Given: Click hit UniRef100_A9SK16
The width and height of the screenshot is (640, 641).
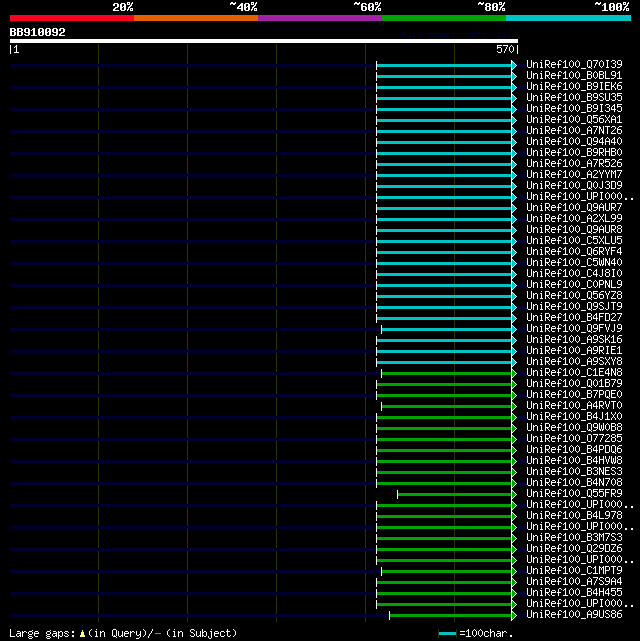Looking at the screenshot, I should point(574,339).
